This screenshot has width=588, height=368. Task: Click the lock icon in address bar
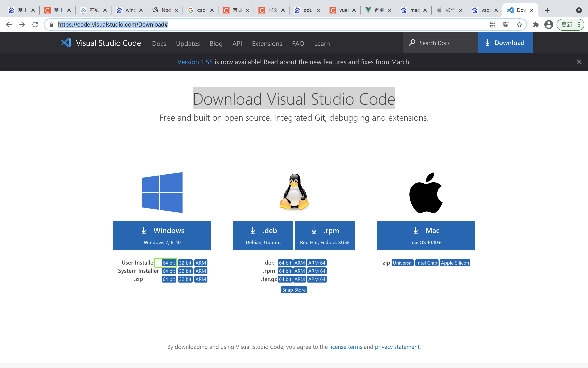tap(51, 25)
